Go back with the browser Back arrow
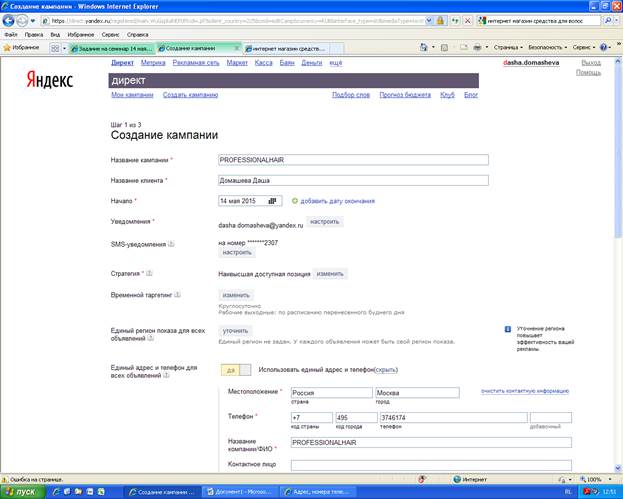The image size is (623, 499). coord(8,20)
